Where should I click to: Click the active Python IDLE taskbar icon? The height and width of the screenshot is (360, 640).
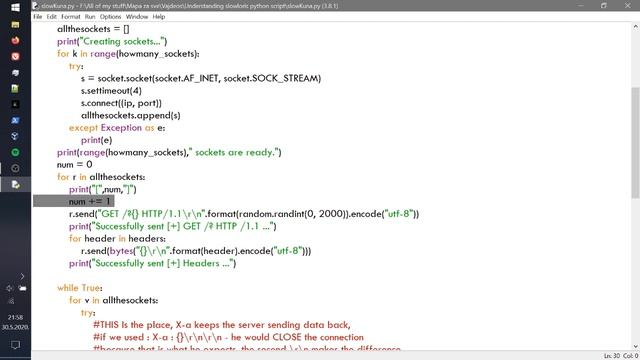point(15,184)
